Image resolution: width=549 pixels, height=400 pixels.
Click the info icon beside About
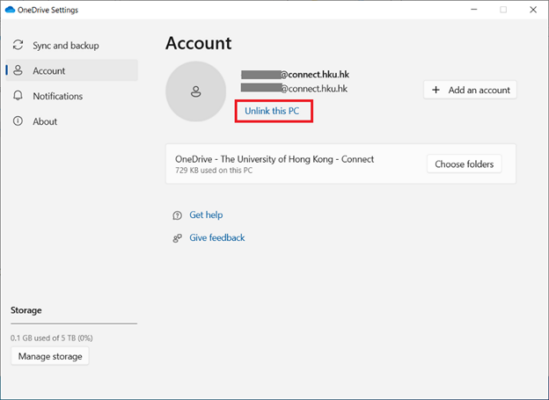tap(18, 121)
